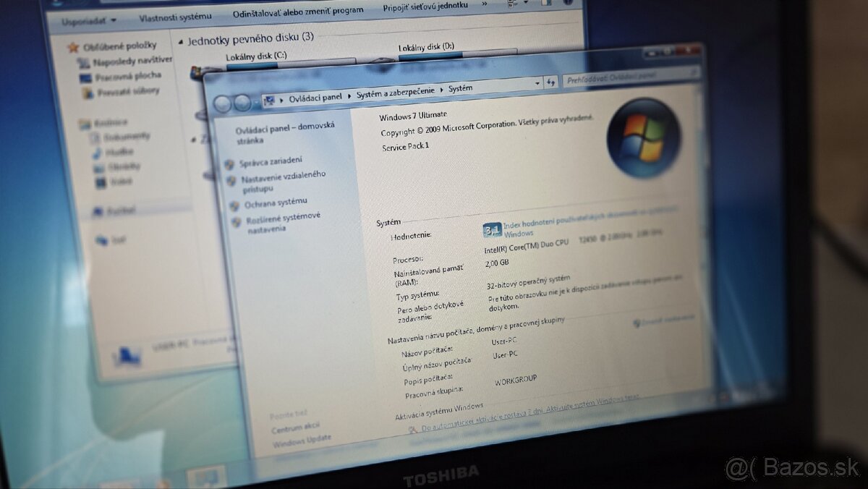Image resolution: width=868 pixels, height=489 pixels.
Task: Open Nastavenie vzdialeného prístupu link
Action: 283,181
